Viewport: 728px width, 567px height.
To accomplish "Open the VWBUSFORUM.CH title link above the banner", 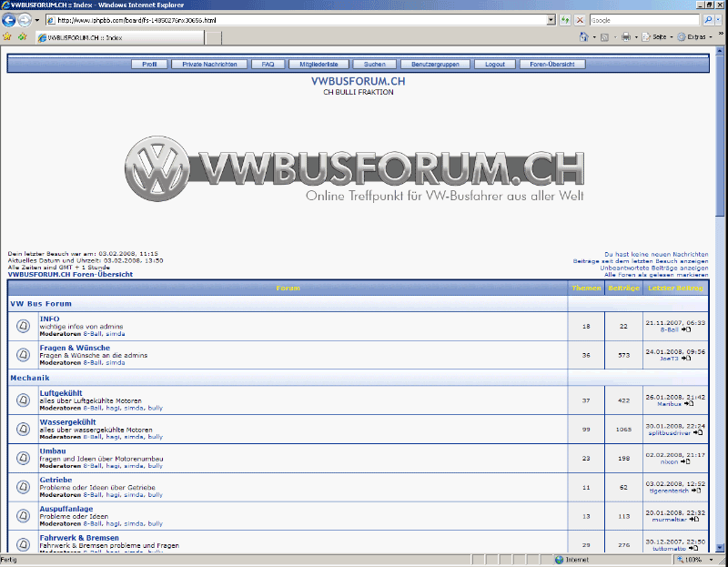I will tap(358, 81).
